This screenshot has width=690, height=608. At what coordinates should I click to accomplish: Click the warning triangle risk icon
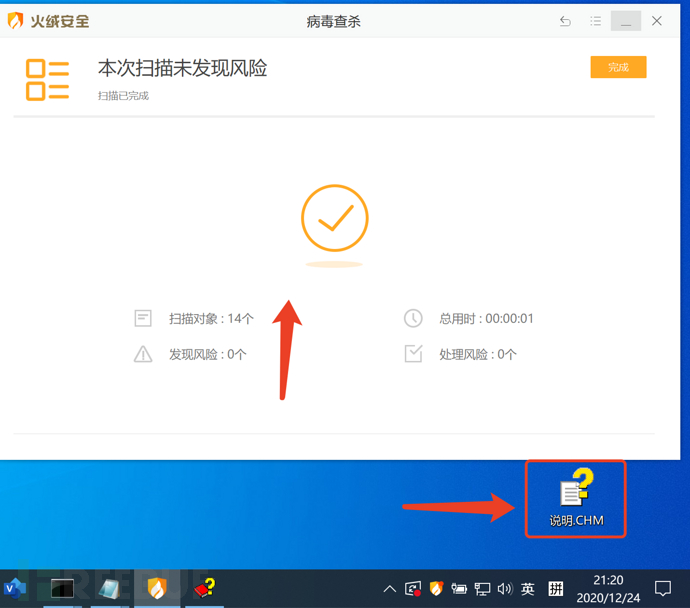tap(143, 354)
